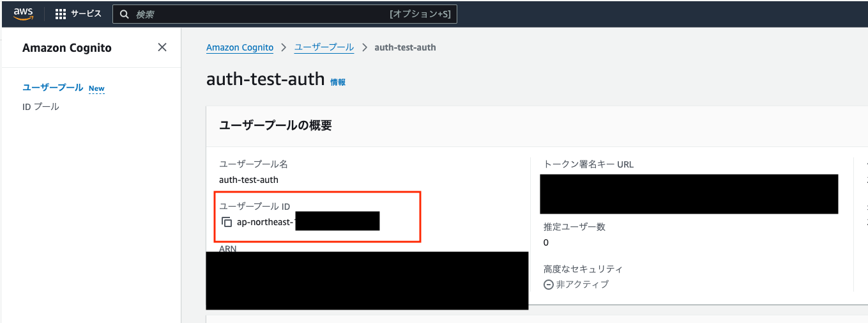Open the 情報 info link
The width and height of the screenshot is (868, 323).
tap(338, 82)
